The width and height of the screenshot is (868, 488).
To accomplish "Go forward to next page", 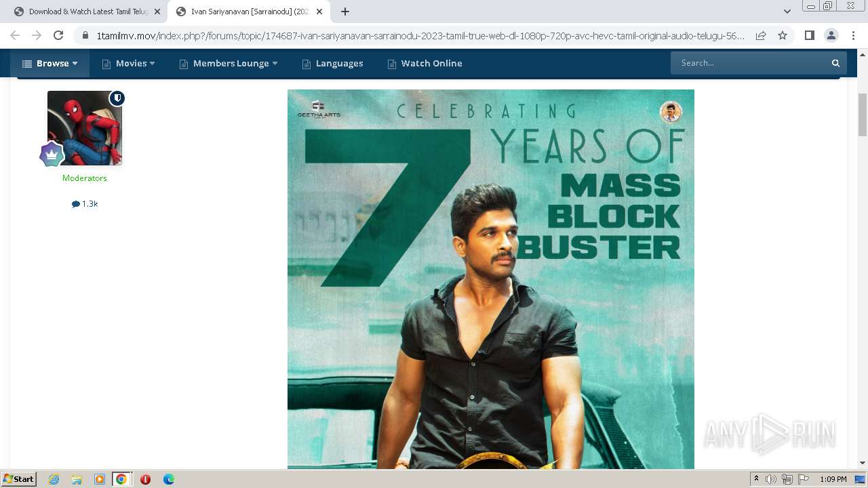I will tap(37, 35).
